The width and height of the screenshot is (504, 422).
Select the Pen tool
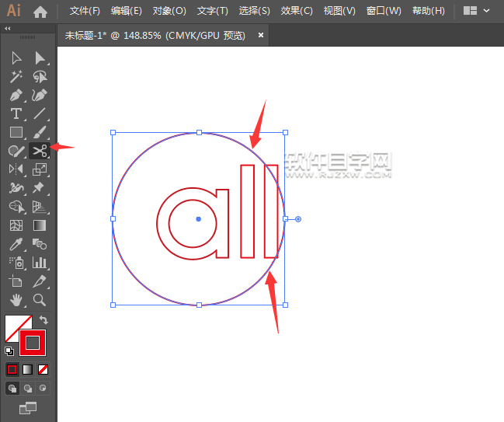click(x=16, y=96)
